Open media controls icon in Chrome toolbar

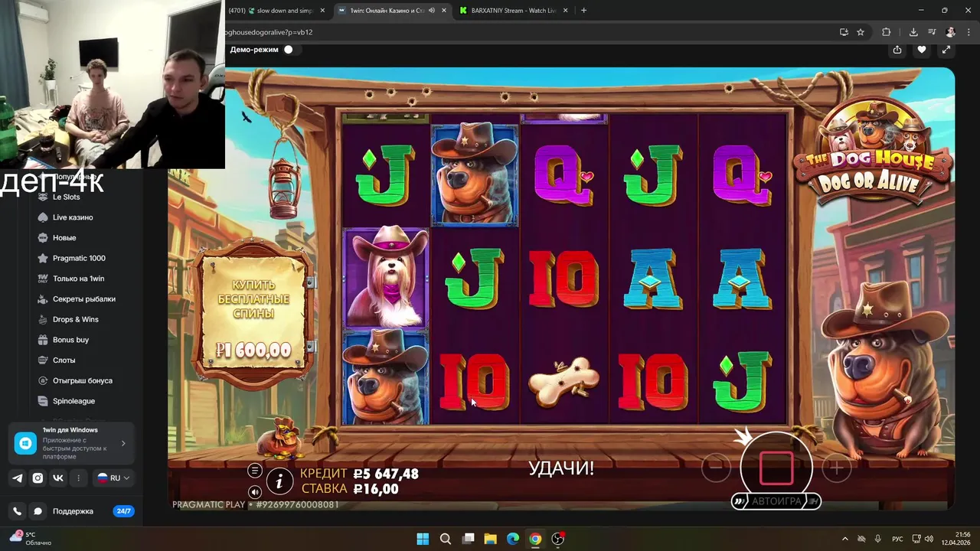[932, 32]
